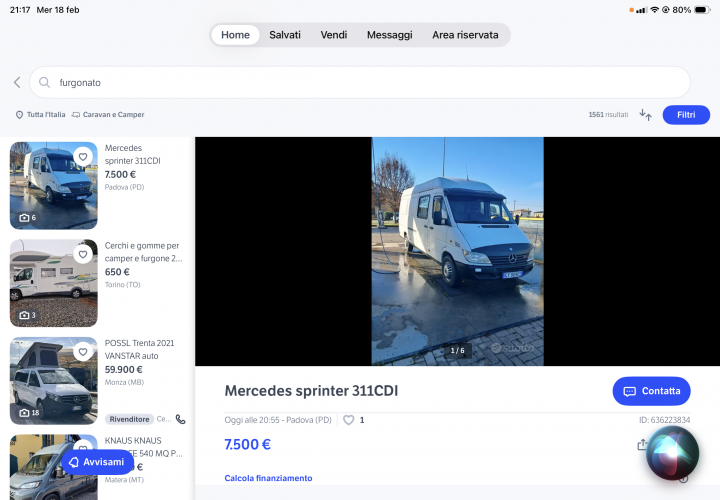Tap the share icon under Contatta
720x500 pixels.
click(642, 445)
